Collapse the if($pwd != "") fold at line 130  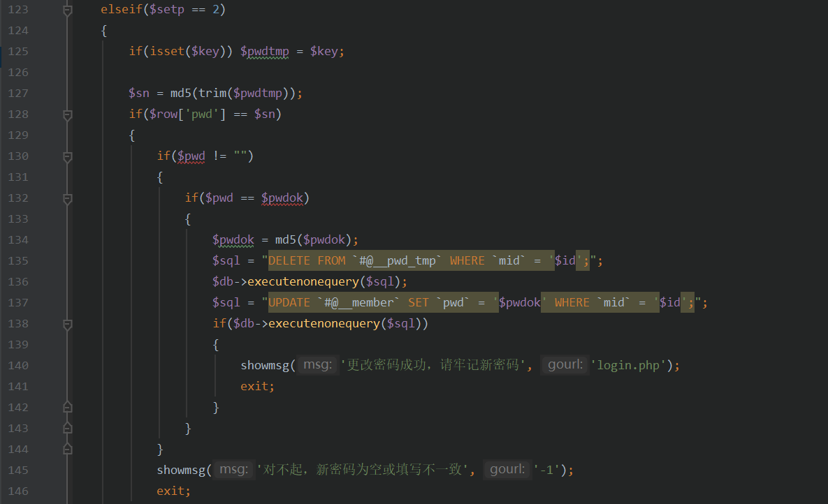click(68, 157)
